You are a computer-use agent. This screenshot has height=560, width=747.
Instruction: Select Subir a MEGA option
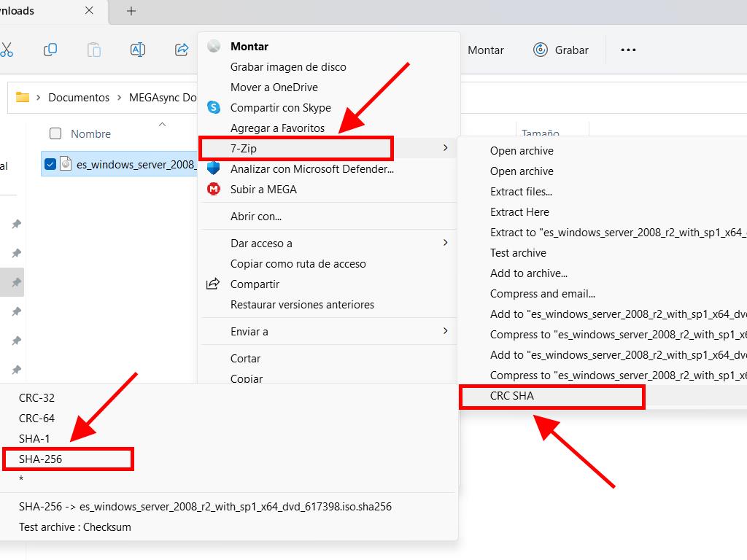pyautogui.click(x=263, y=189)
